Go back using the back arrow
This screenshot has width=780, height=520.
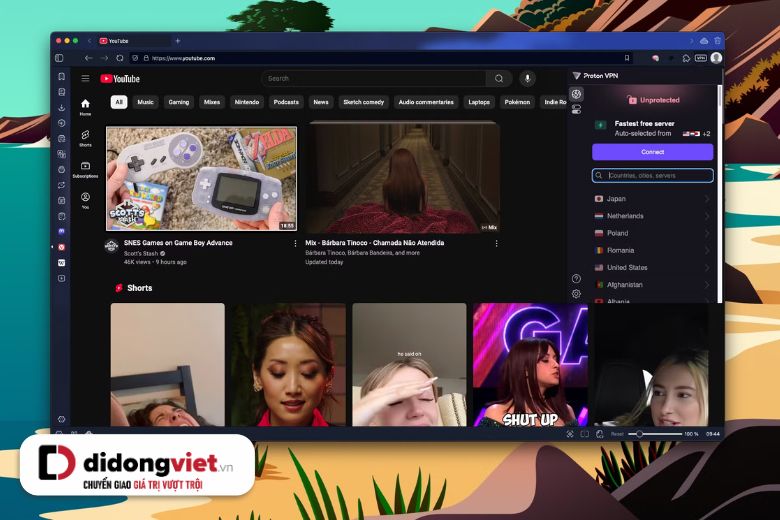click(88, 58)
